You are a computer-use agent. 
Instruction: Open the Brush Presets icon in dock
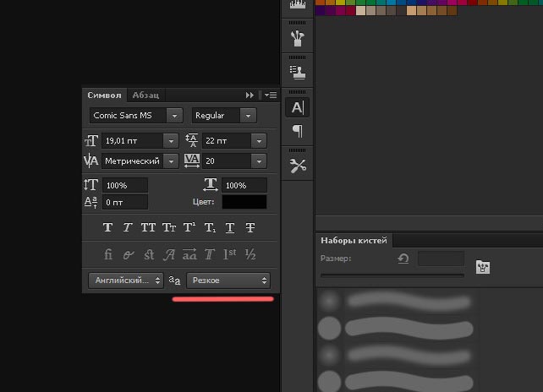[x=298, y=38]
